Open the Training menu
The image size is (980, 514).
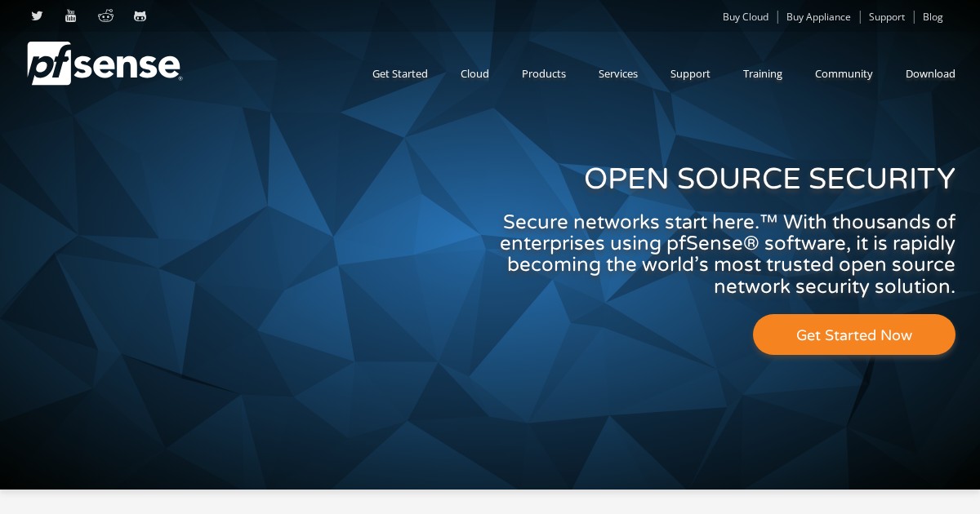click(763, 74)
